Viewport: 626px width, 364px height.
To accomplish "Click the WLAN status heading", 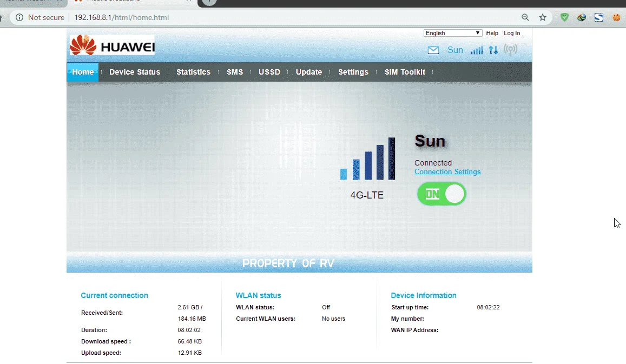I will click(258, 295).
